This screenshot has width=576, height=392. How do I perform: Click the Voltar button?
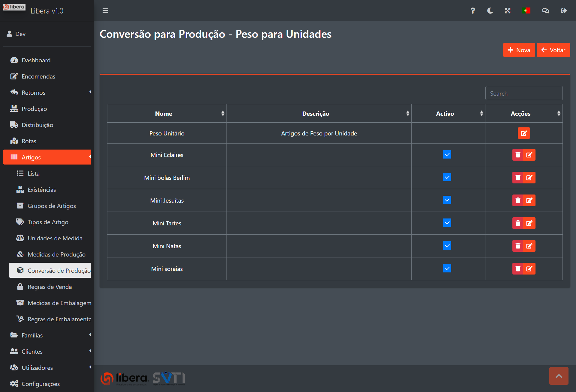pyautogui.click(x=553, y=50)
